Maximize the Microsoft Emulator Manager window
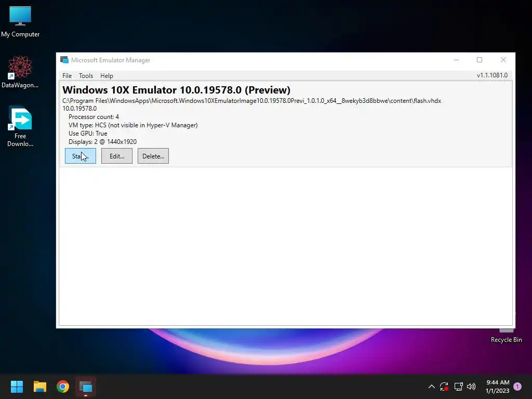 click(480, 60)
